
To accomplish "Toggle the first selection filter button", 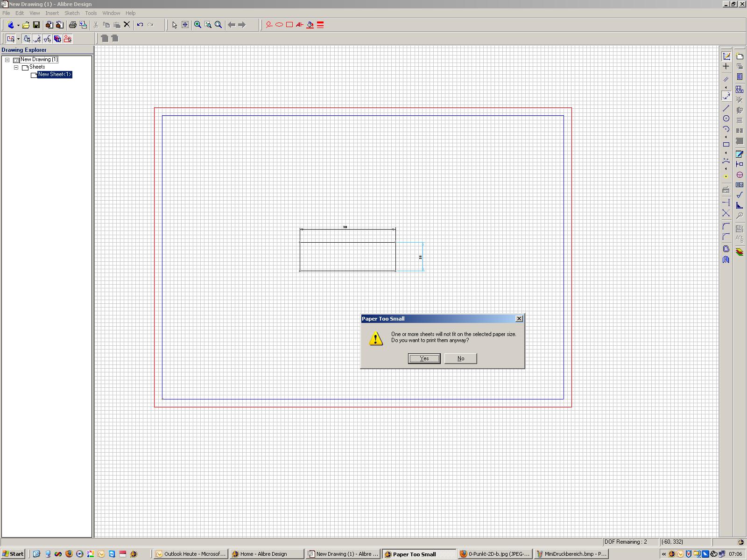I will [x=27, y=39].
